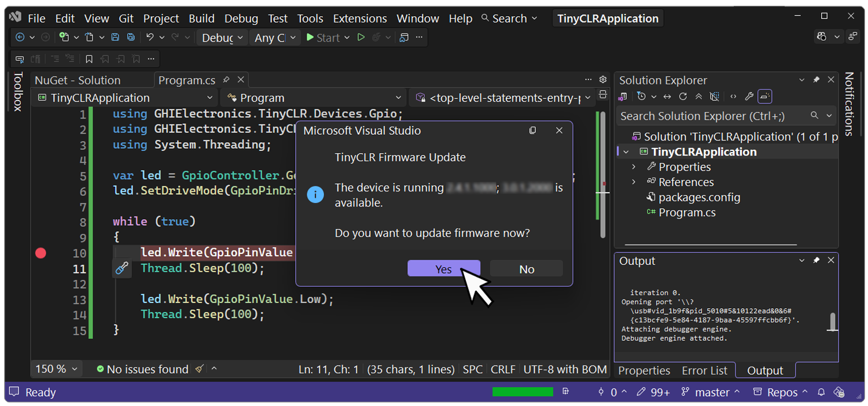Toggle pin on Program.cs tab

click(226, 80)
